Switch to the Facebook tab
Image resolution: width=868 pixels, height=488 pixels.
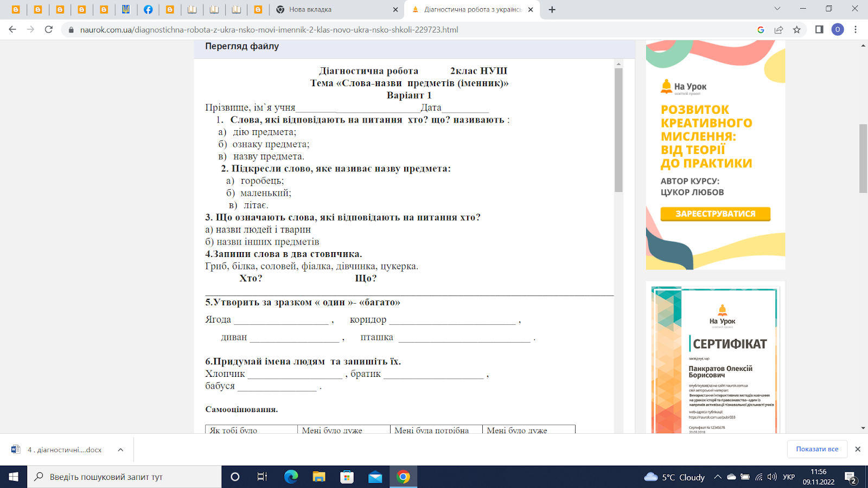148,10
